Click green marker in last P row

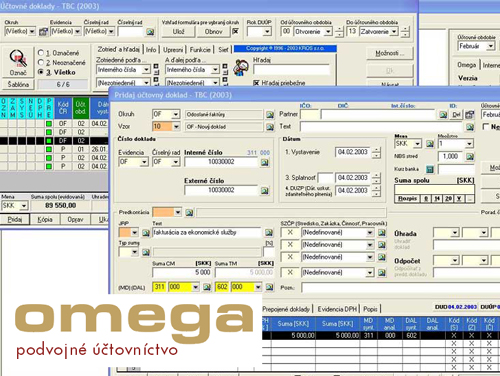(x=49, y=166)
